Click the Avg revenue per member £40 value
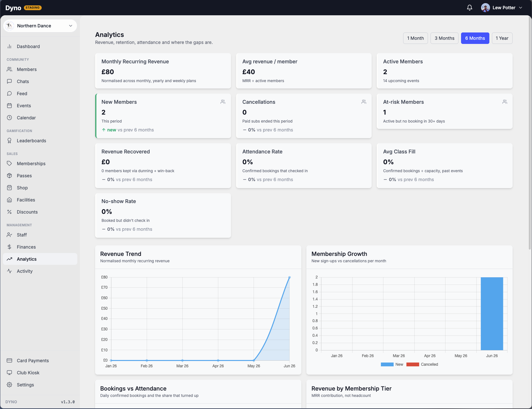The height and width of the screenshot is (409, 532). coord(248,72)
